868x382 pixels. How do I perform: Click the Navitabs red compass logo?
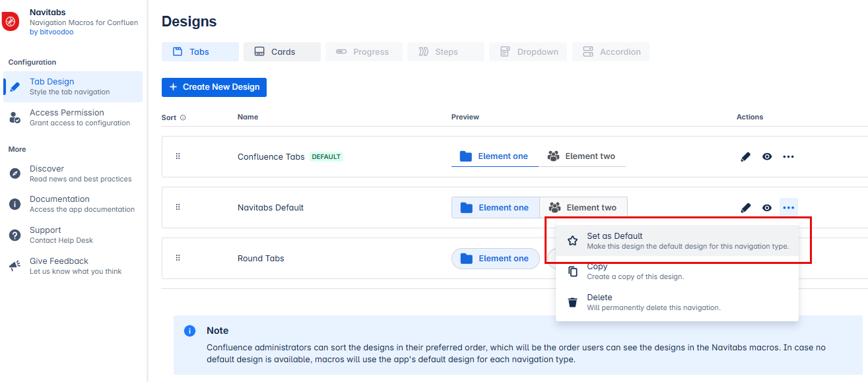(11, 22)
